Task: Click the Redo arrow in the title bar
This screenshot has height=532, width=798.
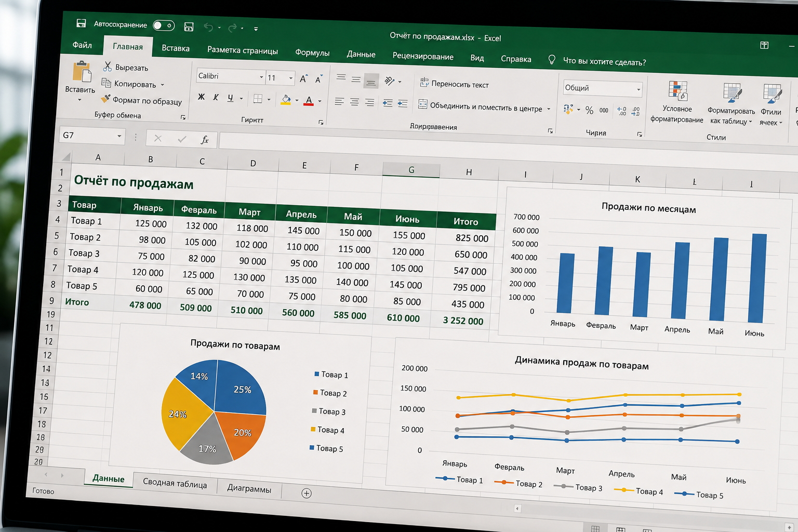Action: 232,28
